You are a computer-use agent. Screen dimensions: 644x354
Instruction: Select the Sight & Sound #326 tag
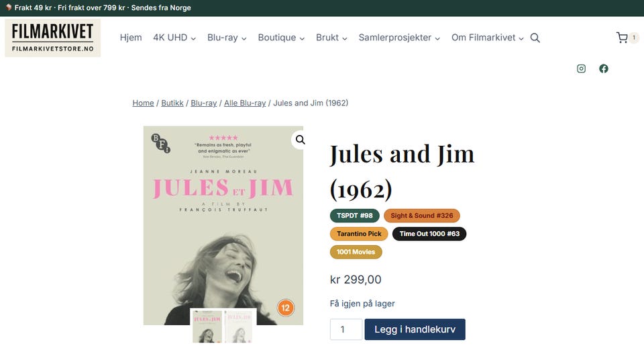(x=422, y=216)
